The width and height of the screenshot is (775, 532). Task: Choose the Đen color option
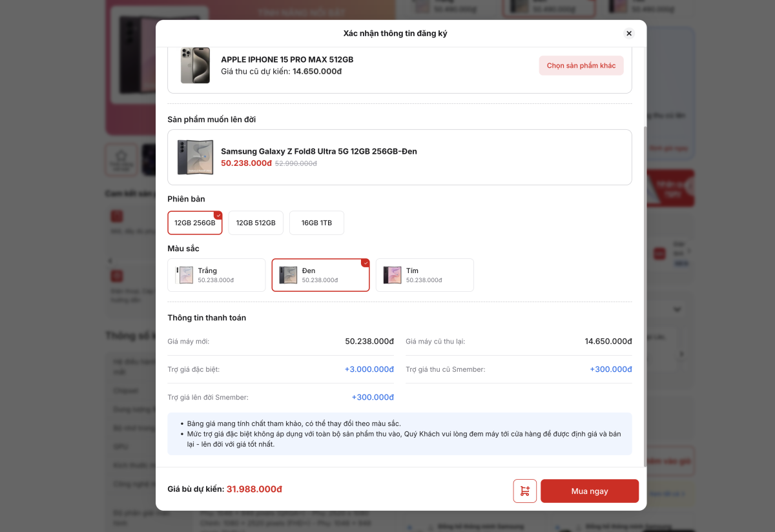pyautogui.click(x=320, y=275)
